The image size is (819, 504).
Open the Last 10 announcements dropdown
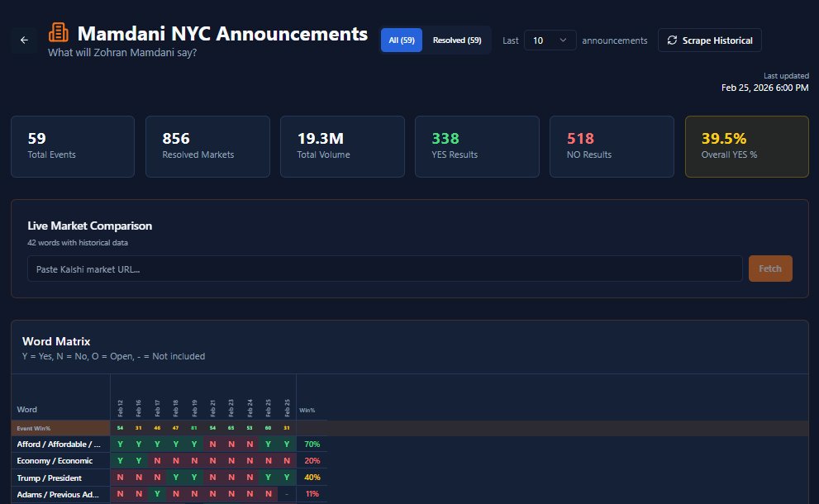tap(550, 40)
